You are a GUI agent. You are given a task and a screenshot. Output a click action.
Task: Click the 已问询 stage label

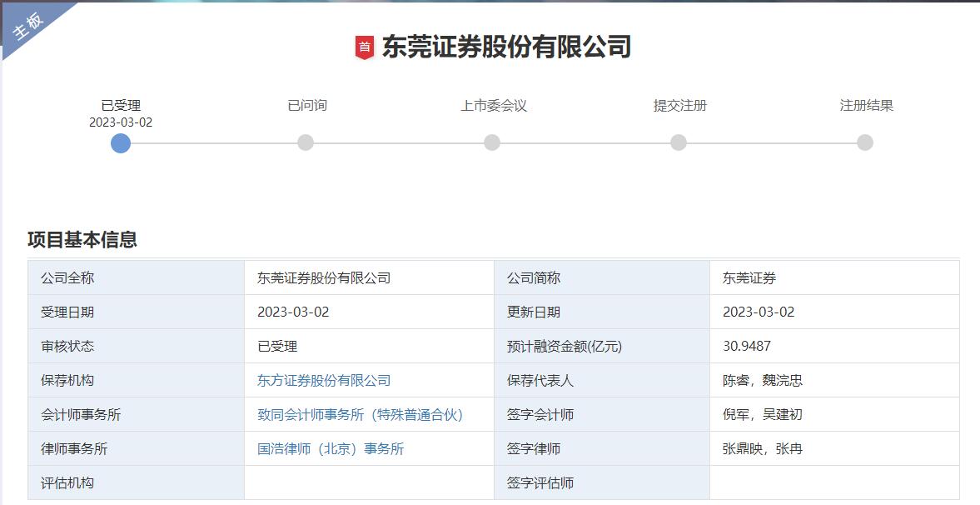pos(306,106)
